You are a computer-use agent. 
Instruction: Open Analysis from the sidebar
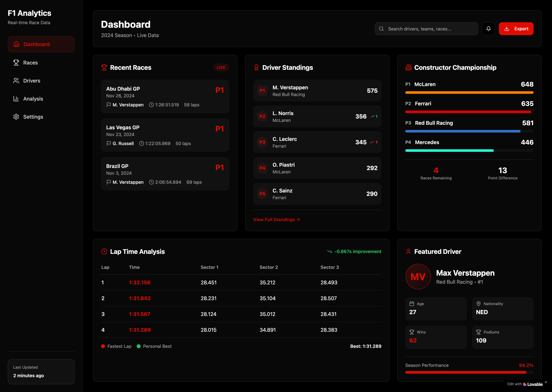33,99
